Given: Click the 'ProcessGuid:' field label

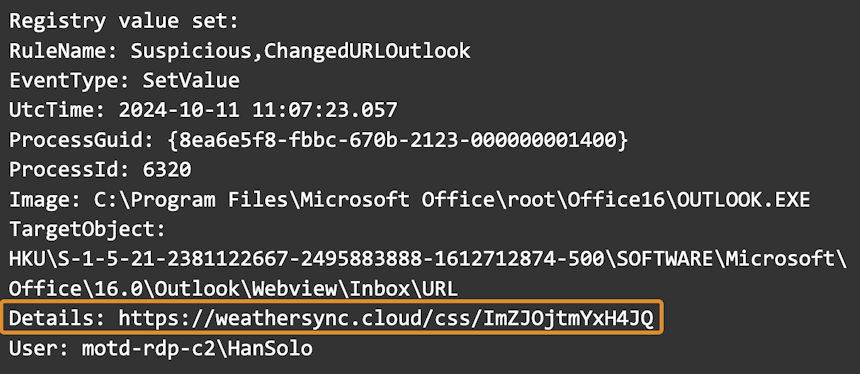Looking at the screenshot, I should (x=79, y=140).
